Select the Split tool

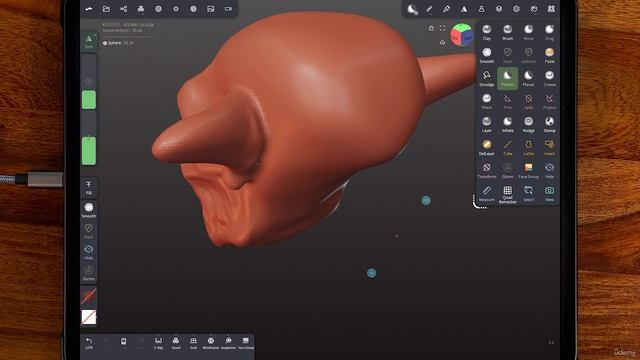tap(528, 101)
